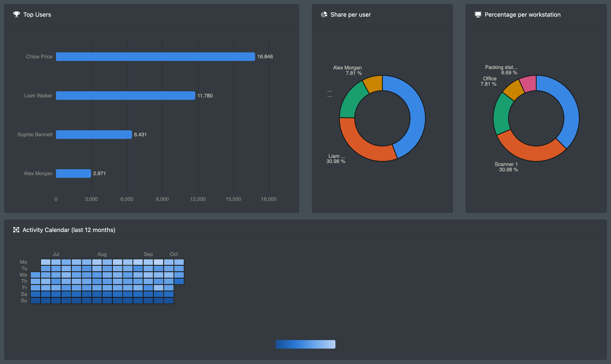Click the 9,000 axis tick label
This screenshot has width=611, height=364.
(x=162, y=199)
